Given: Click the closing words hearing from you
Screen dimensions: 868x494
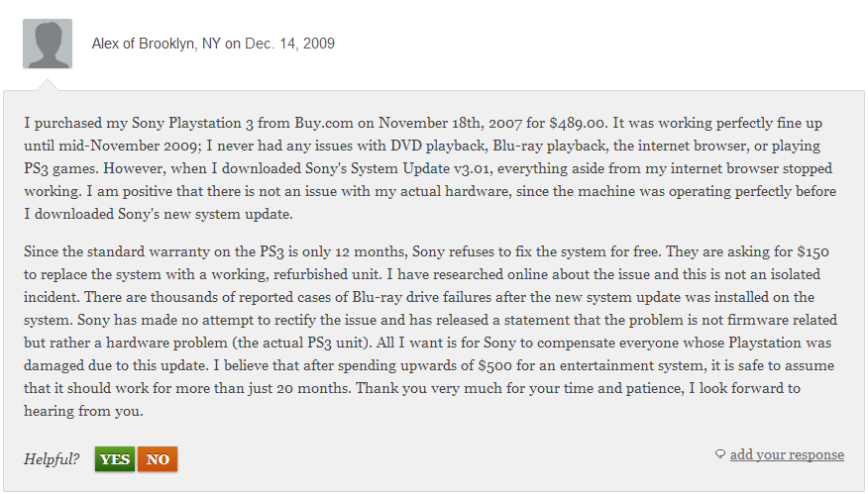Looking at the screenshot, I should (83, 411).
